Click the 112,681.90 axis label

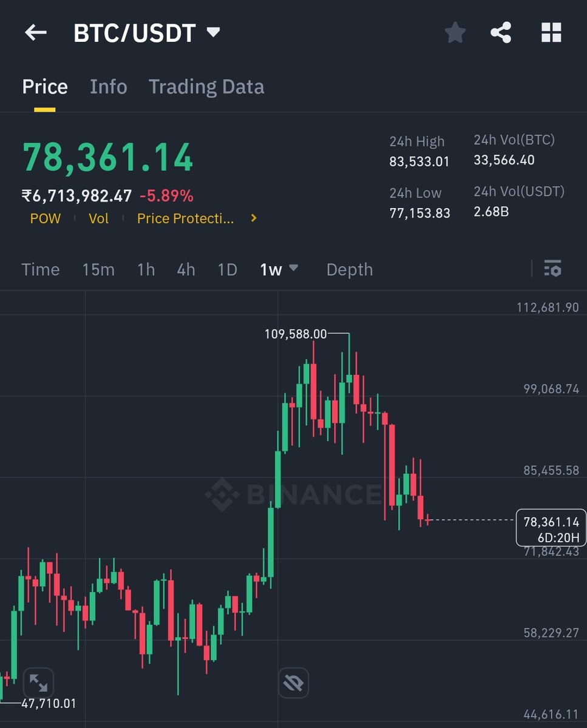tap(548, 308)
